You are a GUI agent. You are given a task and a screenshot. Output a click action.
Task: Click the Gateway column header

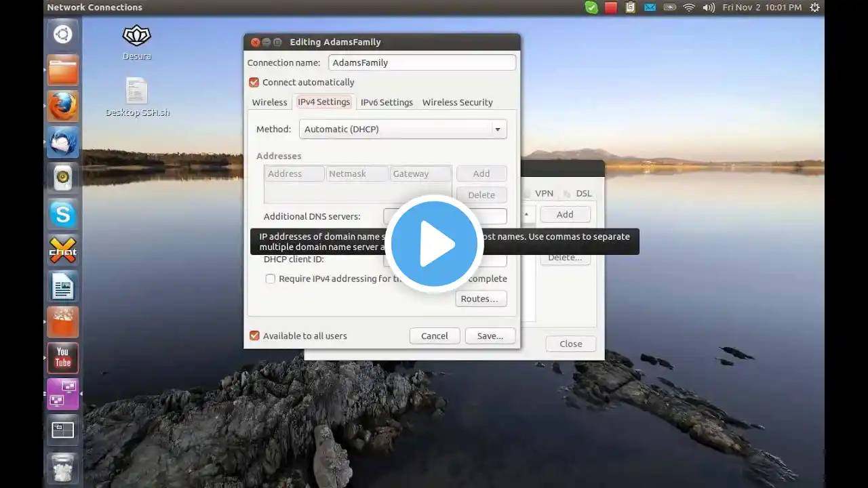[420, 174]
